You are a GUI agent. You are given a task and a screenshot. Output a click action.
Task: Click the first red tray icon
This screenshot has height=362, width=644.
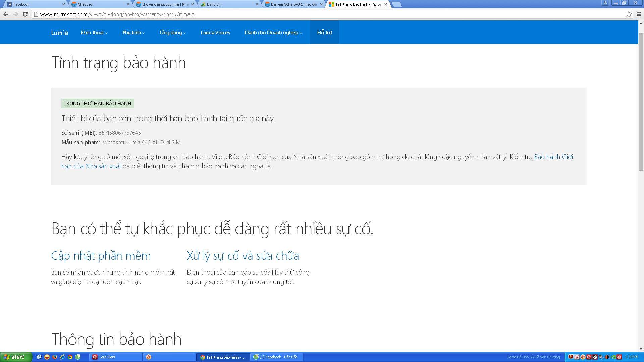point(571,357)
